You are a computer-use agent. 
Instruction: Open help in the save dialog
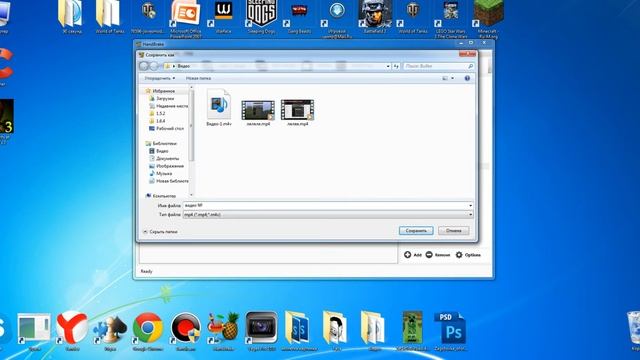[x=467, y=78]
